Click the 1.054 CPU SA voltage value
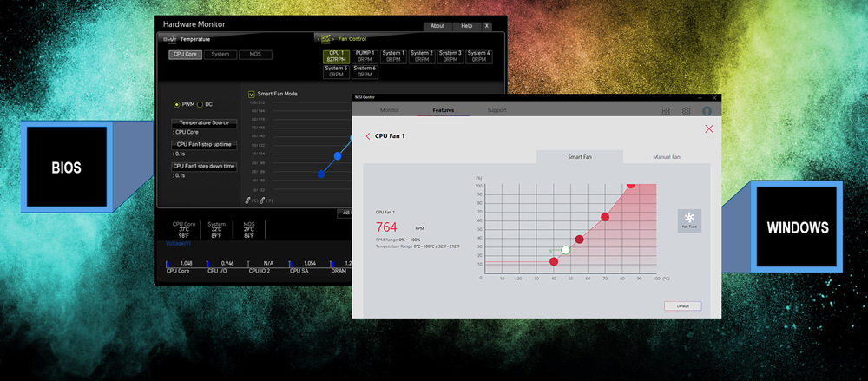868x381 pixels. [310, 264]
